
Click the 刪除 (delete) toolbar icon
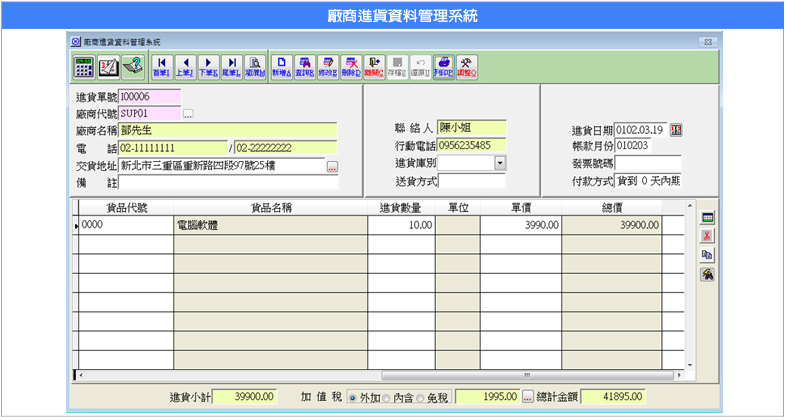350,67
